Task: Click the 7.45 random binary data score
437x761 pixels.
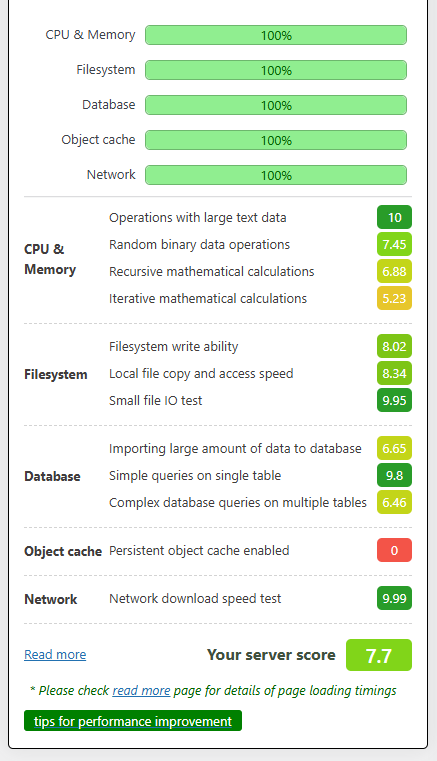Action: click(394, 244)
